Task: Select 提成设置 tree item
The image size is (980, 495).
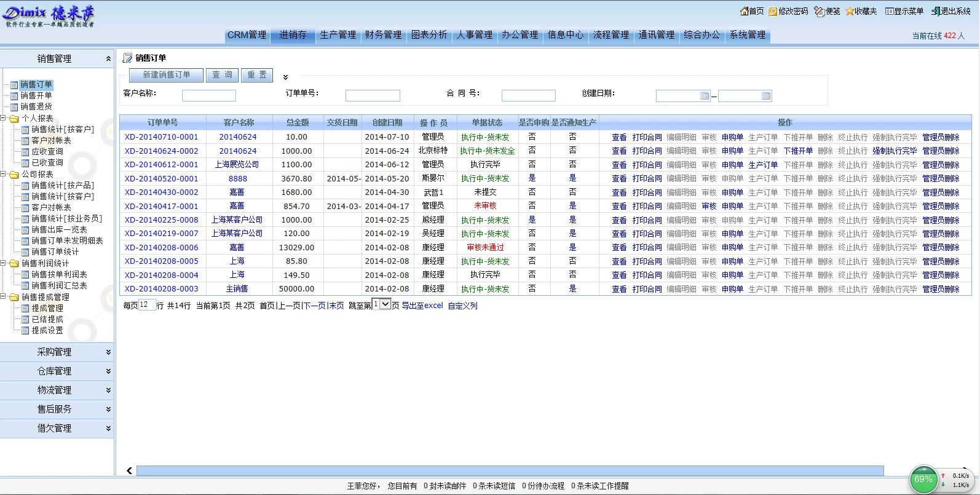Action: [x=47, y=330]
